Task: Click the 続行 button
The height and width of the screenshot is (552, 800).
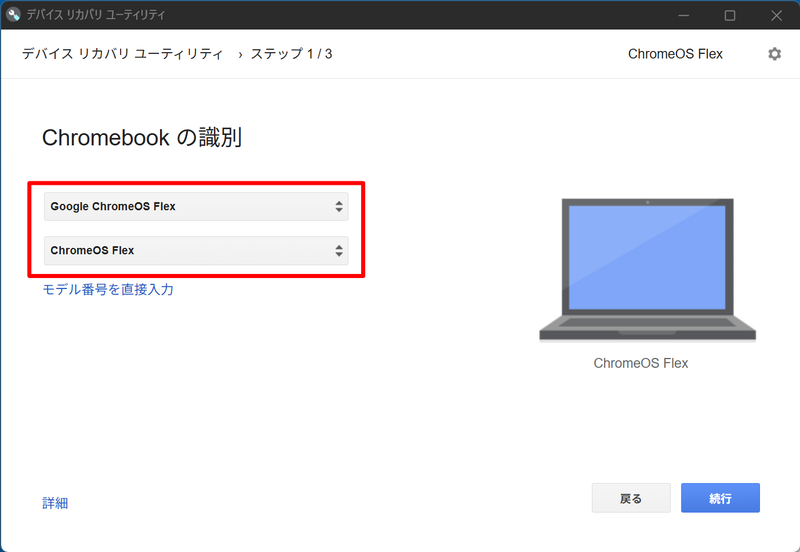Action: pos(720,498)
